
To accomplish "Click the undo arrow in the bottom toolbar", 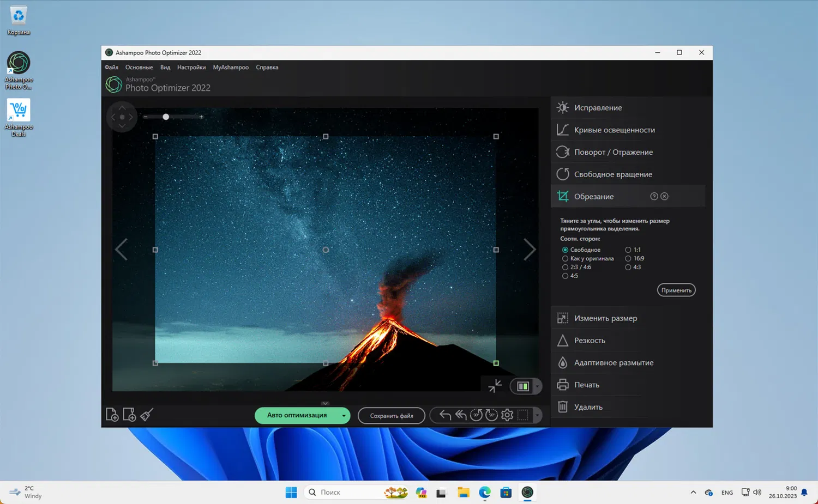I will 445,415.
